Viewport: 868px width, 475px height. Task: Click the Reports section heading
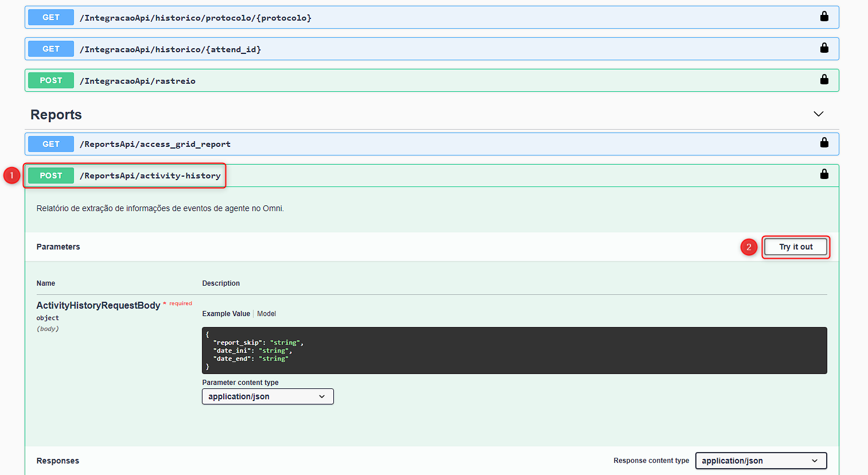click(x=56, y=115)
